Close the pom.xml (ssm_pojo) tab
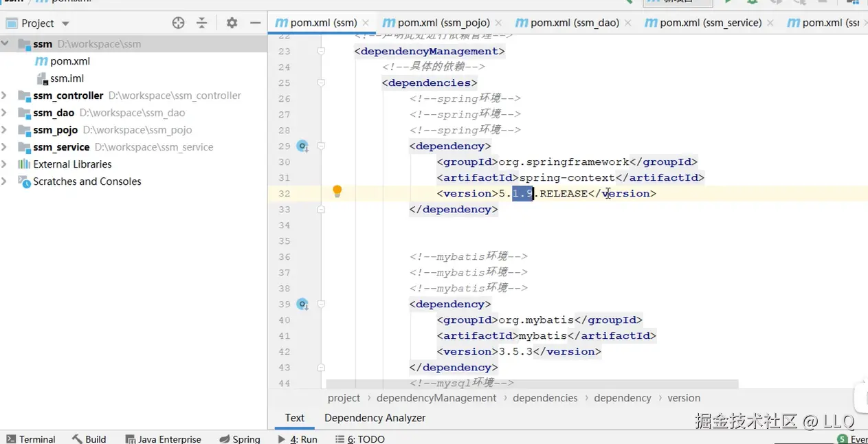868x444 pixels. tap(498, 23)
